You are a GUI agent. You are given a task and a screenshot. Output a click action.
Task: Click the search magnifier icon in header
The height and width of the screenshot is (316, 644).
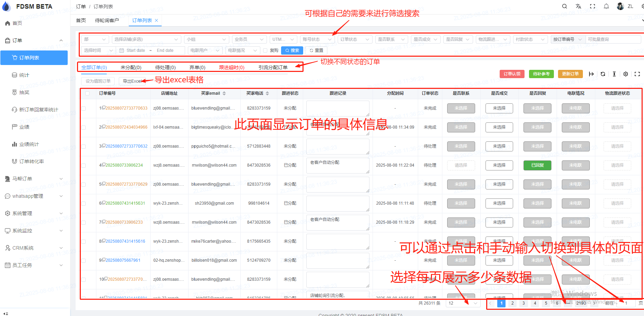tap(564, 6)
